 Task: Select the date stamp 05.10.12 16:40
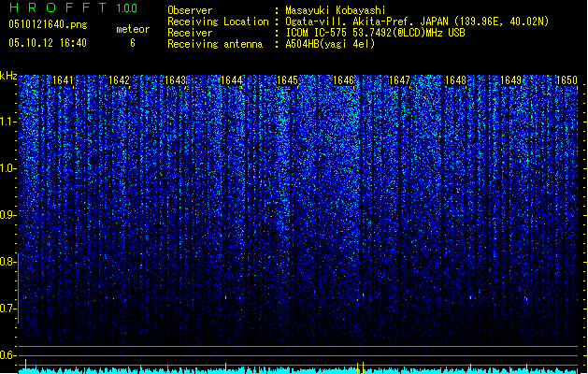pyautogui.click(x=48, y=43)
